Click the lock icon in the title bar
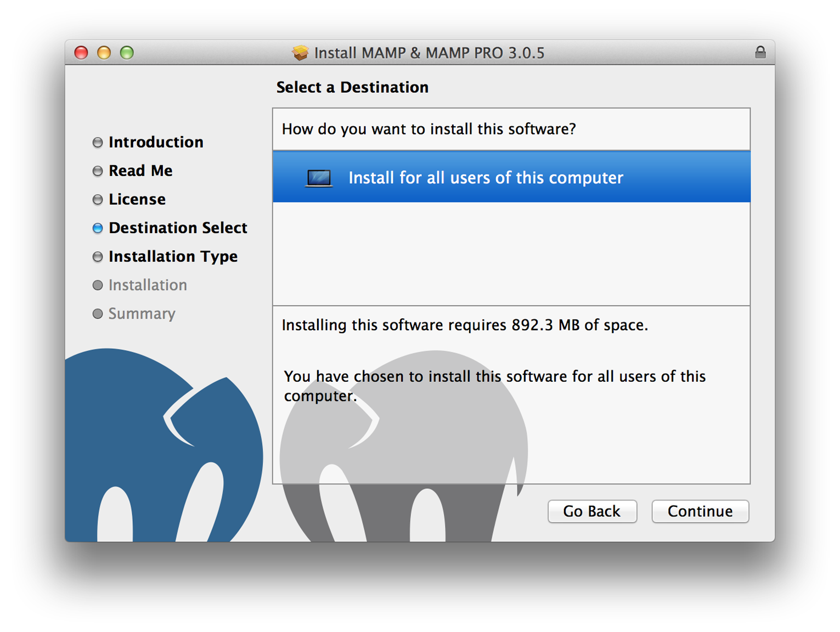Screen dimensions: 840x632 tap(762, 53)
